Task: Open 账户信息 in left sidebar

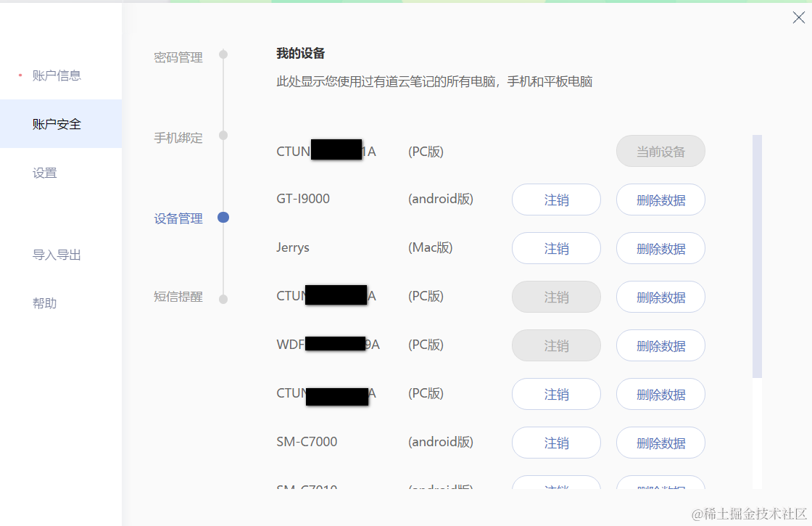Action: (x=57, y=75)
